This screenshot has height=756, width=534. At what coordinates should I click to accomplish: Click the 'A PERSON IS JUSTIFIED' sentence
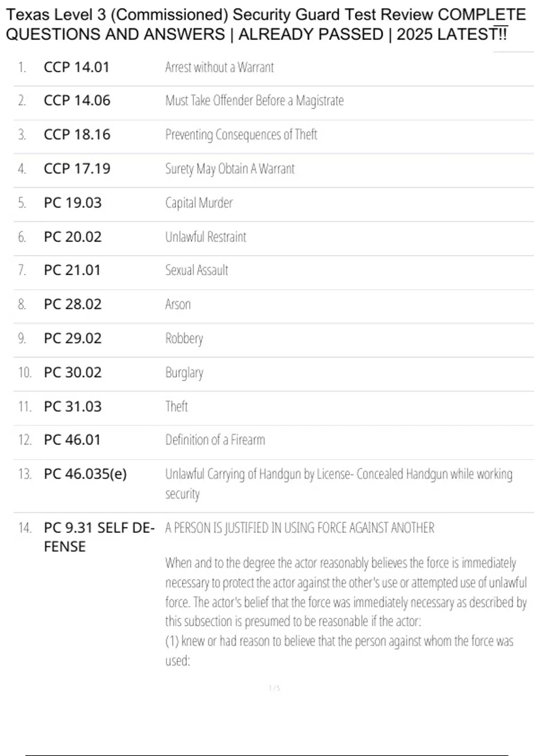(x=299, y=528)
